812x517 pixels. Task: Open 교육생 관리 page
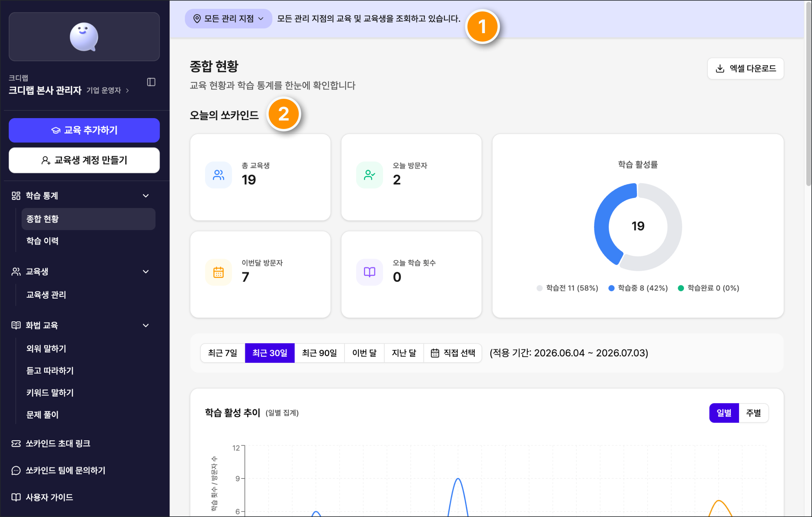(x=88, y=294)
